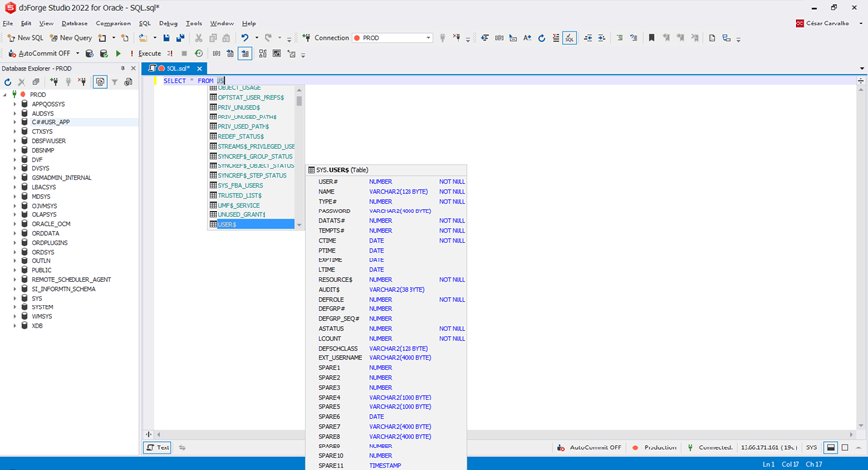
Task: Switch to Text view at editor bottom
Action: coord(158,447)
